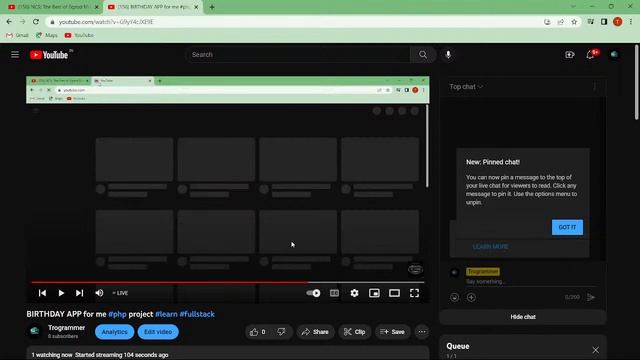The height and width of the screenshot is (360, 640).
Task: Open the live chat options menu
Action: (595, 87)
